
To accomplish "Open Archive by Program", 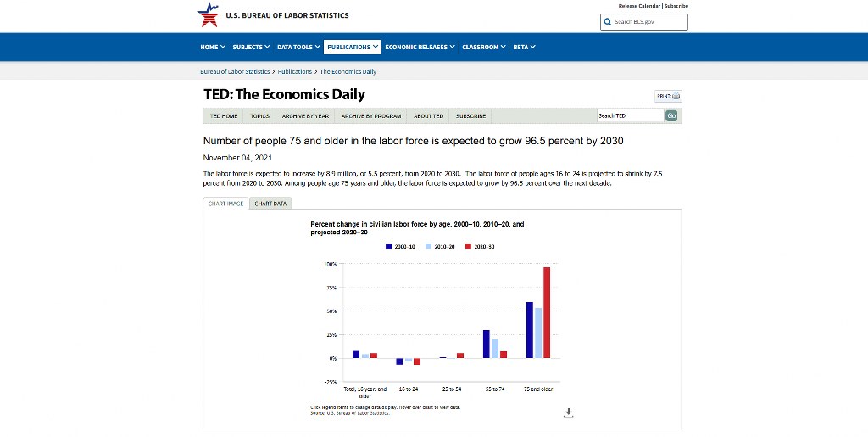I will [x=371, y=115].
